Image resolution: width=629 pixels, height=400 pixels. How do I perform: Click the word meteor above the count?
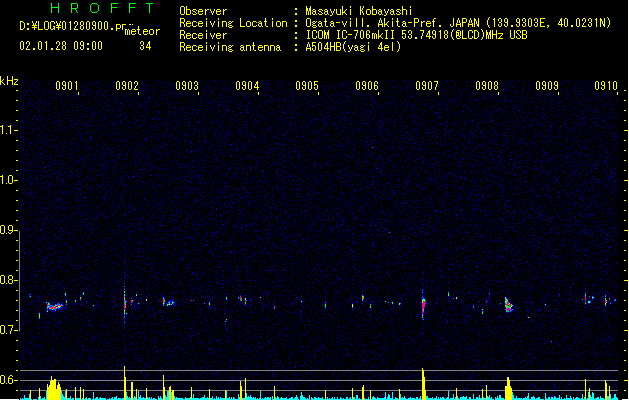(142, 31)
